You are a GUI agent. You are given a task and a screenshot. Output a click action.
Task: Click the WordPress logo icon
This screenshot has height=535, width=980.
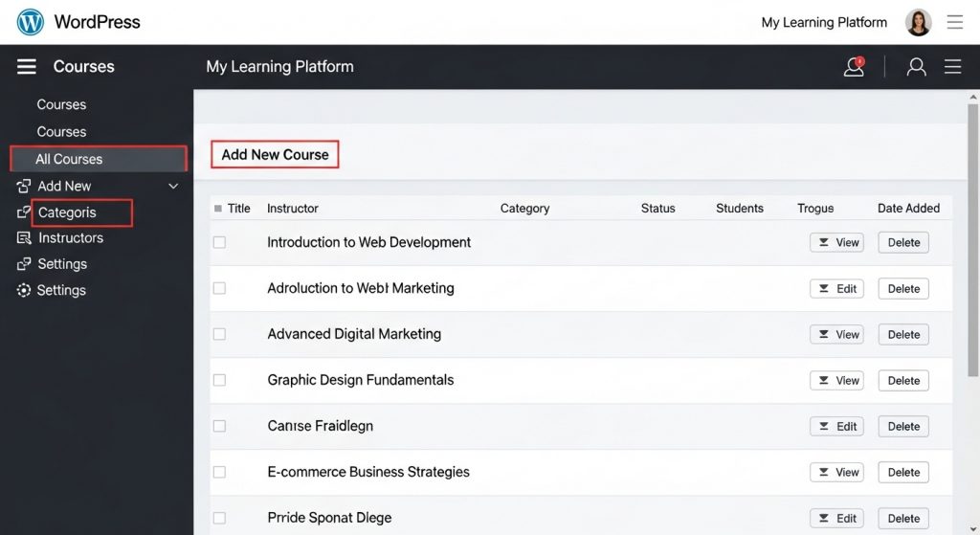click(x=30, y=22)
